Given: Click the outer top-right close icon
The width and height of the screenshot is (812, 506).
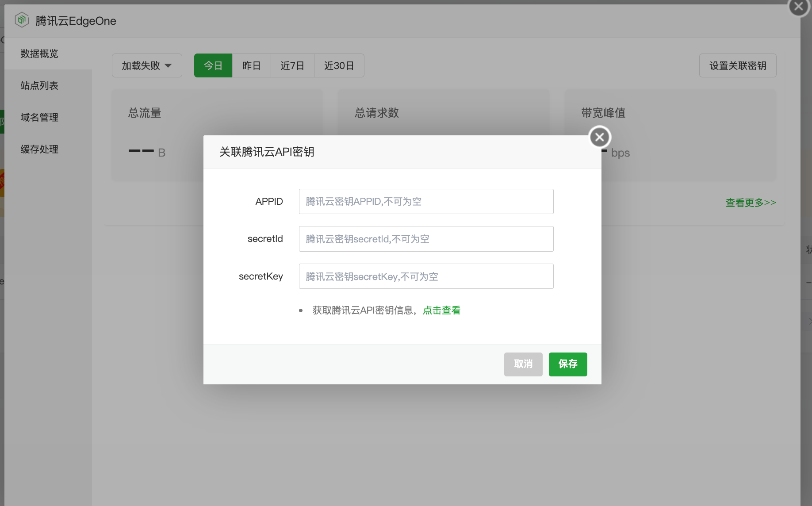Looking at the screenshot, I should tap(798, 7).
